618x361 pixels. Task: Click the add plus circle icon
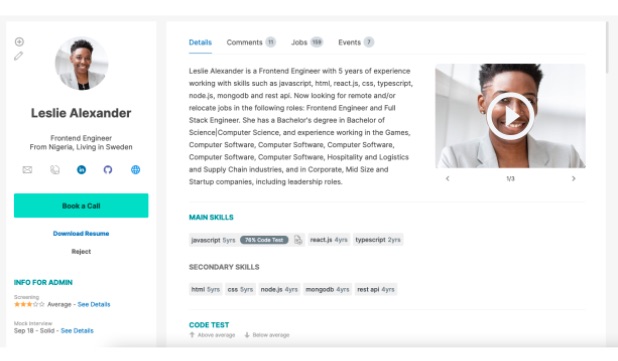pos(19,42)
